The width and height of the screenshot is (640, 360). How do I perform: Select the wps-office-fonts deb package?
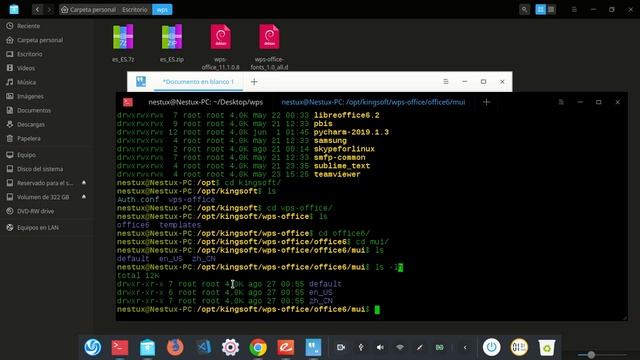[x=269, y=47]
